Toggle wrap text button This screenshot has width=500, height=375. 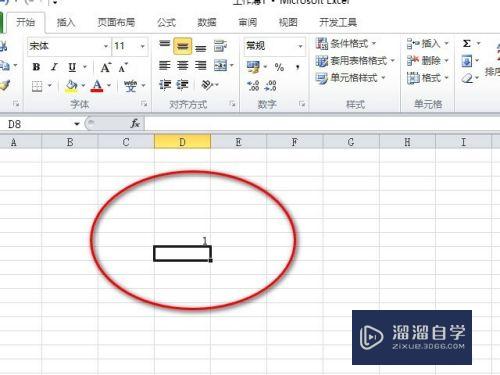(x=220, y=46)
